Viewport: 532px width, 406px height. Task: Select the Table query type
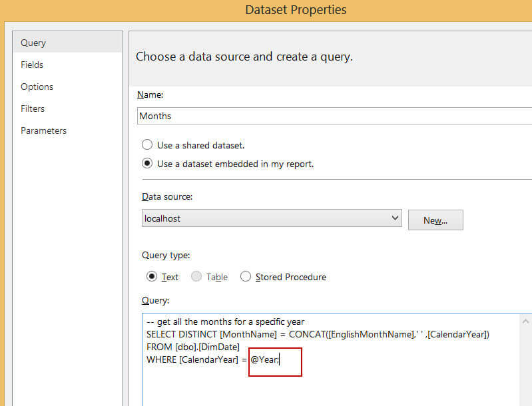(196, 277)
